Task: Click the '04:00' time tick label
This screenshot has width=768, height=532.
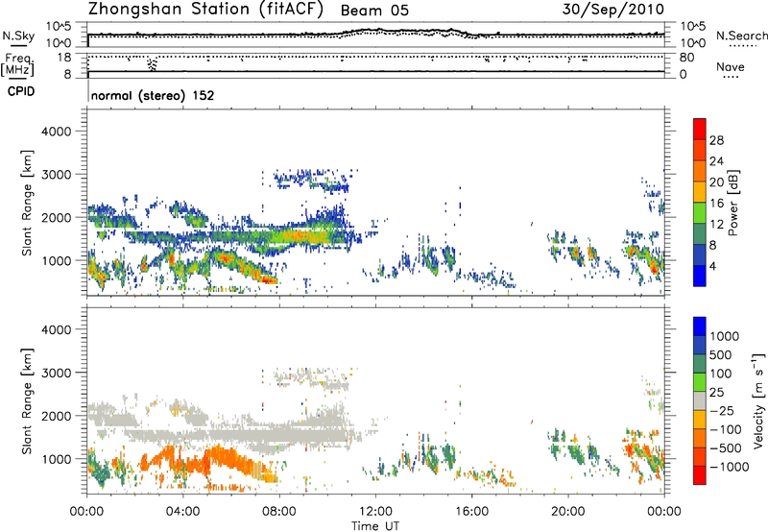Action: click(182, 512)
